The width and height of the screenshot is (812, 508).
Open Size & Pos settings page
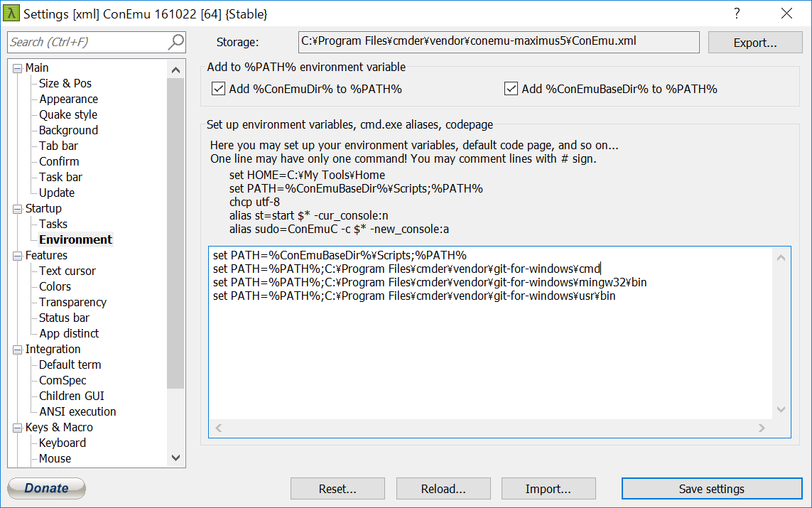click(65, 83)
